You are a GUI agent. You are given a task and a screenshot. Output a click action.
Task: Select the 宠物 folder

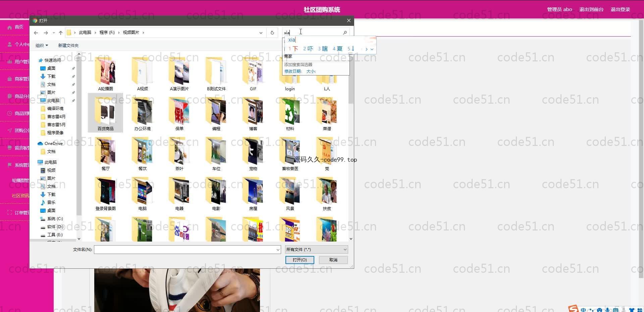click(x=253, y=153)
